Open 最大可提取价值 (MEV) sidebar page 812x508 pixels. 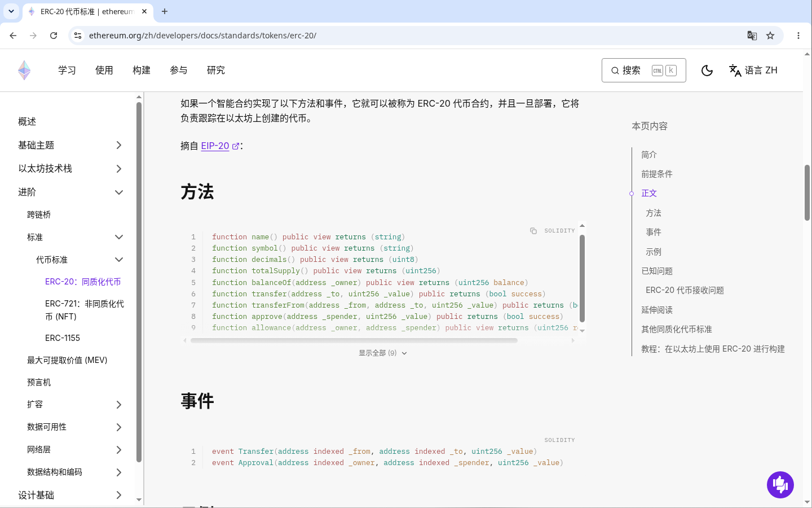coord(67,360)
